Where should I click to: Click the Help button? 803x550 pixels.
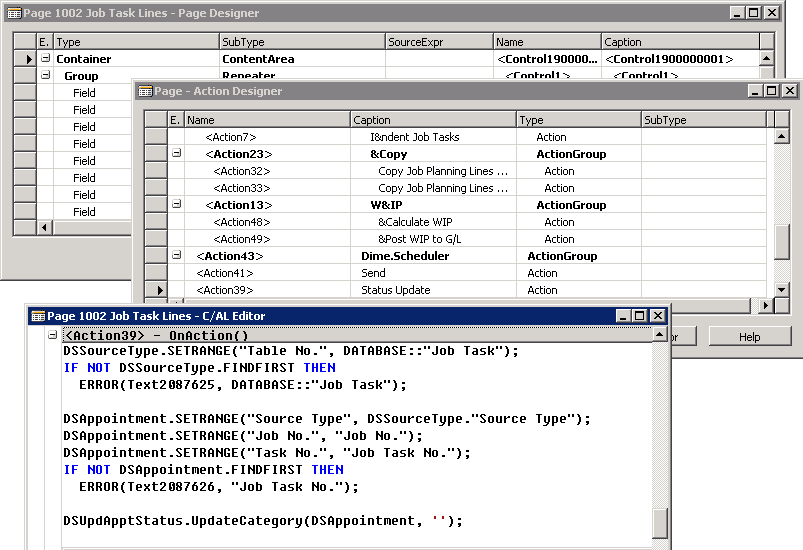tap(749, 336)
